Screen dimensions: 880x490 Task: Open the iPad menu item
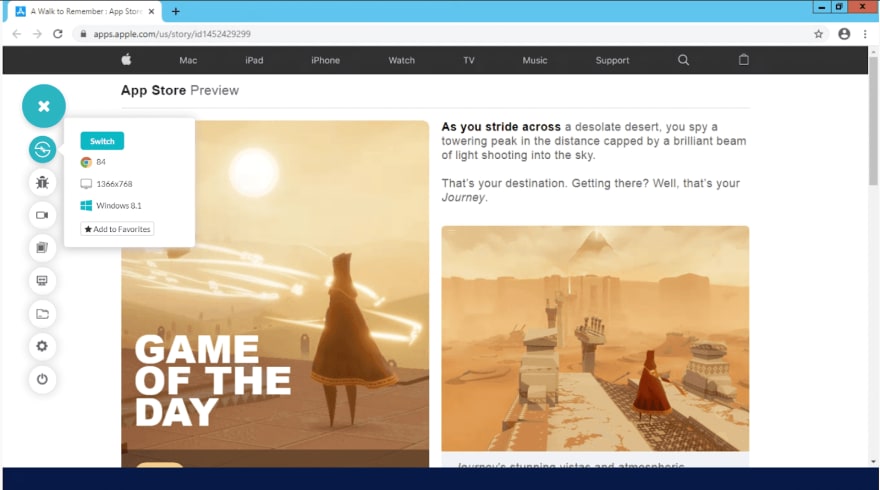(x=254, y=60)
